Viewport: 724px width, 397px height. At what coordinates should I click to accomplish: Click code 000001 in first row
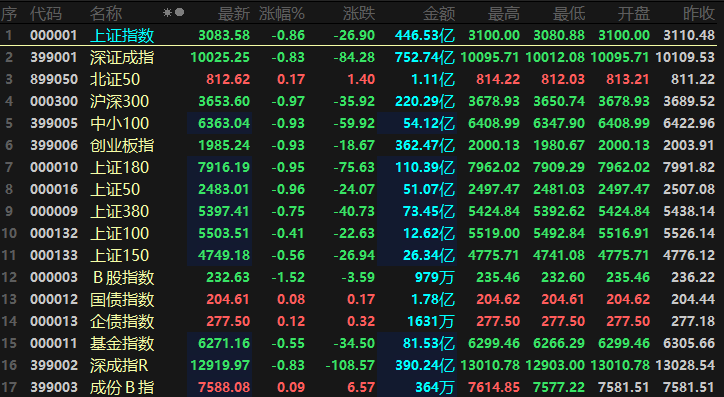coord(54,35)
